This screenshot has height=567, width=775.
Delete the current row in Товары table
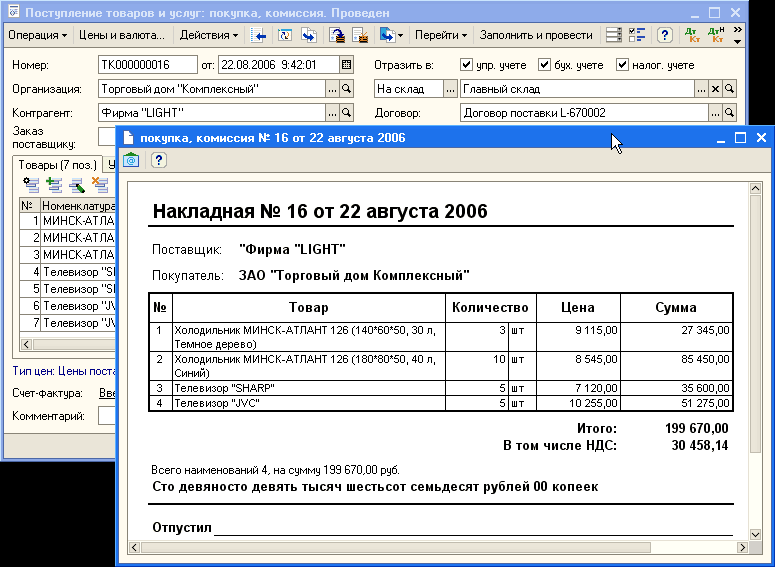click(x=100, y=185)
